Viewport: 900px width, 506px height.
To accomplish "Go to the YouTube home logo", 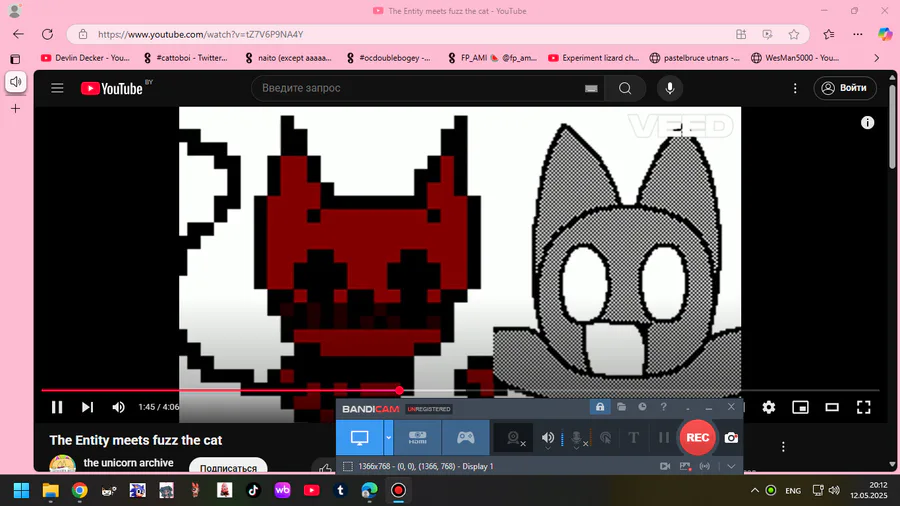I will 112,88.
